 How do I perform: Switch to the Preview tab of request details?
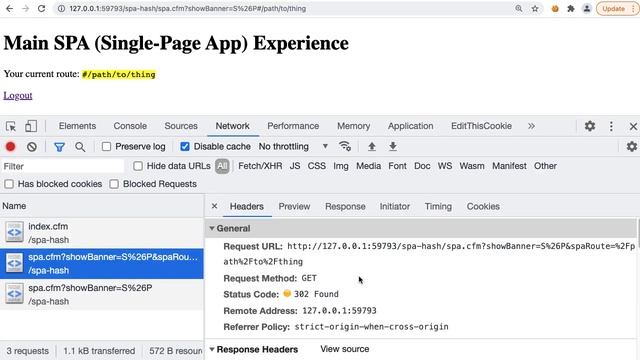click(294, 207)
